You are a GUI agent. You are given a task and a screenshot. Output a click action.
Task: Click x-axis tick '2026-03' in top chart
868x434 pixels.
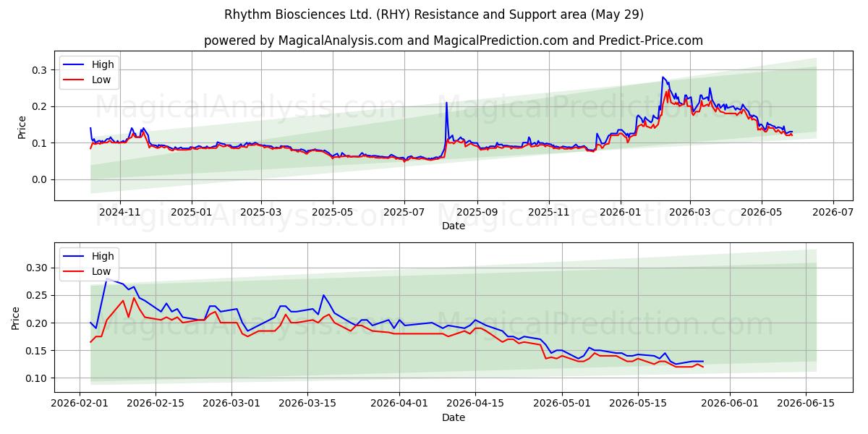pyautogui.click(x=690, y=213)
